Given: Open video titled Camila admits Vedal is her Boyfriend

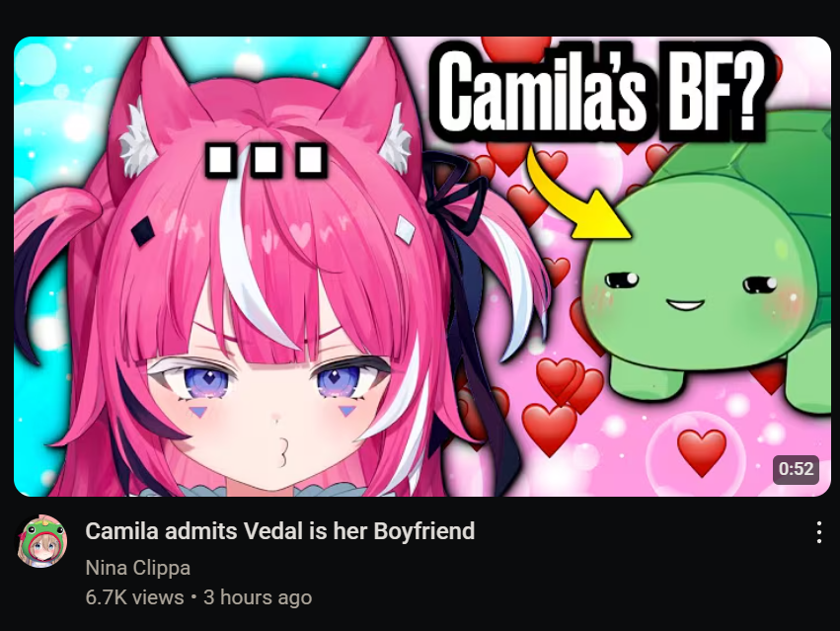Looking at the screenshot, I should click(279, 531).
